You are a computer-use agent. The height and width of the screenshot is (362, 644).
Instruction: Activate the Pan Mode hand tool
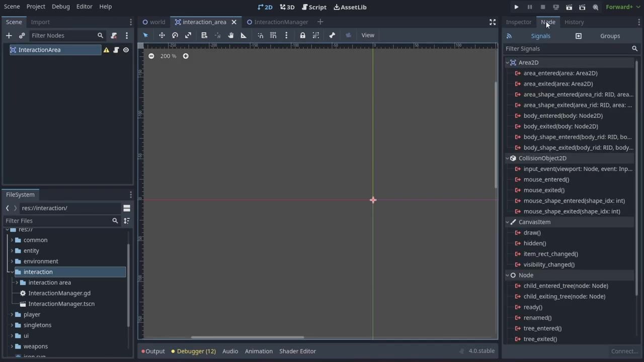(230, 35)
